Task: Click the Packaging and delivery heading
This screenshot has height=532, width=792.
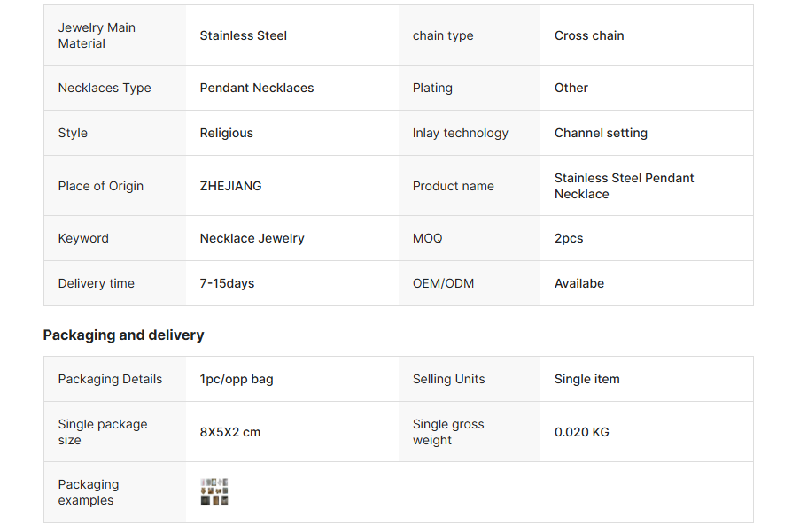Action: click(123, 335)
